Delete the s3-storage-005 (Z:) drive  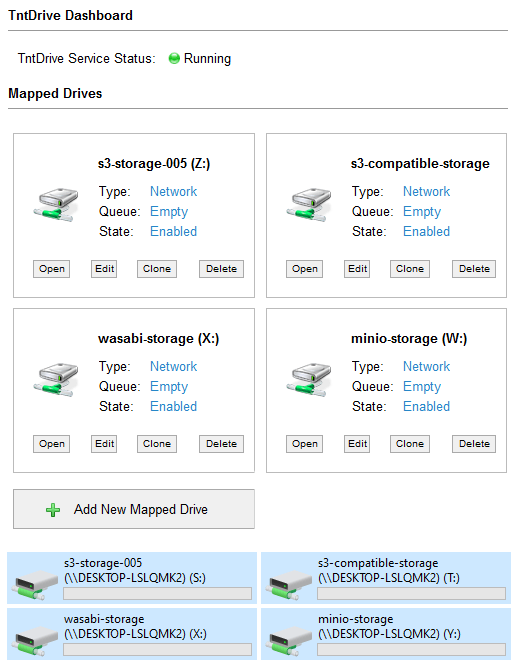[x=221, y=269]
